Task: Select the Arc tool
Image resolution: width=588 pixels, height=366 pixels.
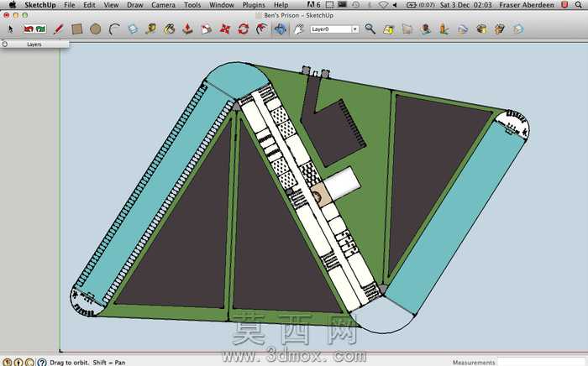Action: coord(114,29)
